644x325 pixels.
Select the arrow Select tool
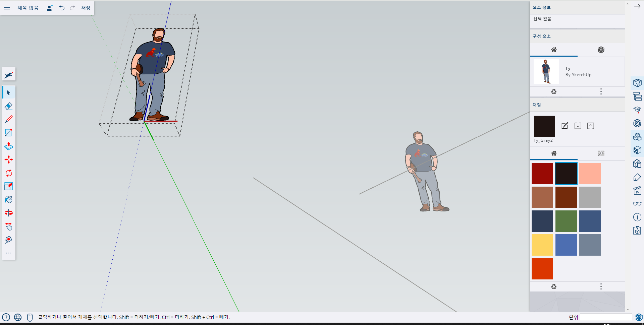click(x=9, y=92)
